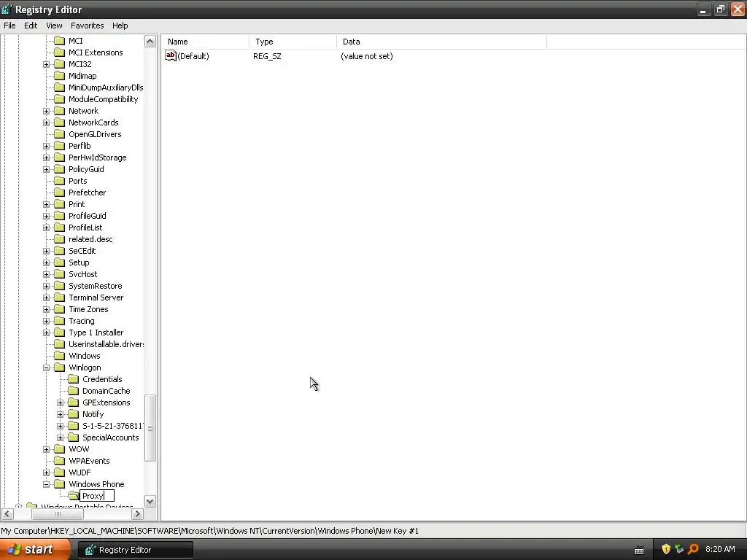Click the 8:20 AM taskbar clock
Viewport: 747px width, 560px height.
click(x=720, y=550)
